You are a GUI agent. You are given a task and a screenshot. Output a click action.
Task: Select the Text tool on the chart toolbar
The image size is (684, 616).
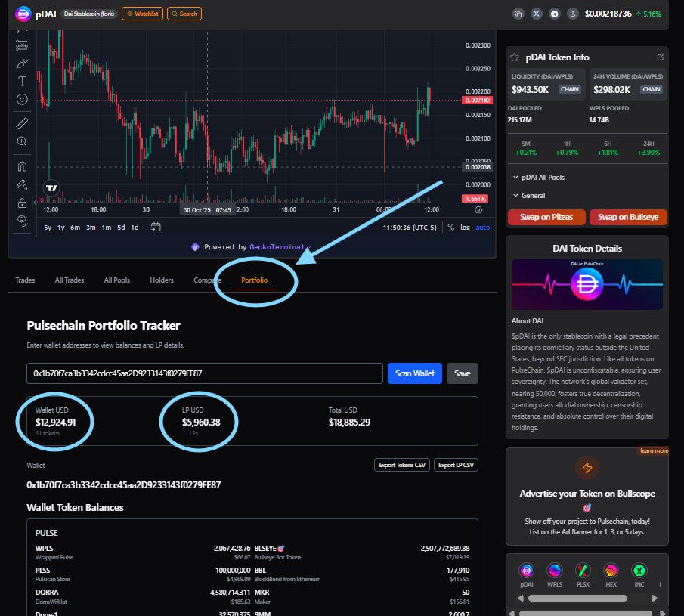[x=22, y=81]
